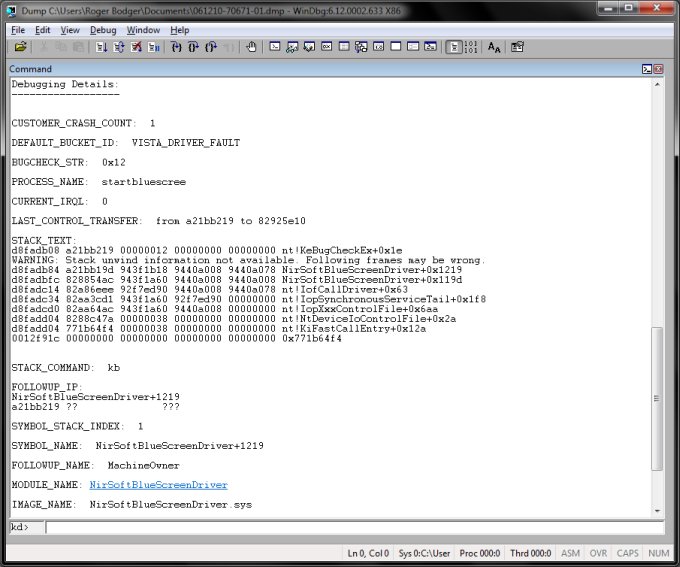Open the Window menu
Image resolution: width=680 pixels, height=567 pixels.
(143, 30)
